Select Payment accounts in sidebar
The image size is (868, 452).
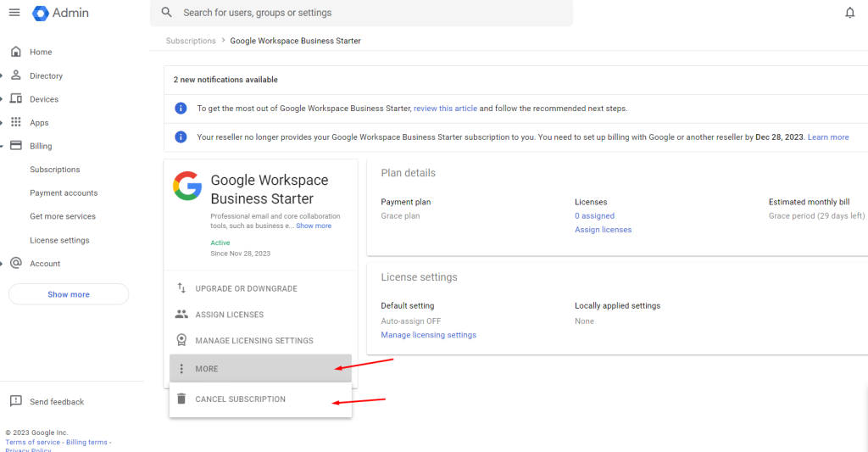tap(64, 193)
